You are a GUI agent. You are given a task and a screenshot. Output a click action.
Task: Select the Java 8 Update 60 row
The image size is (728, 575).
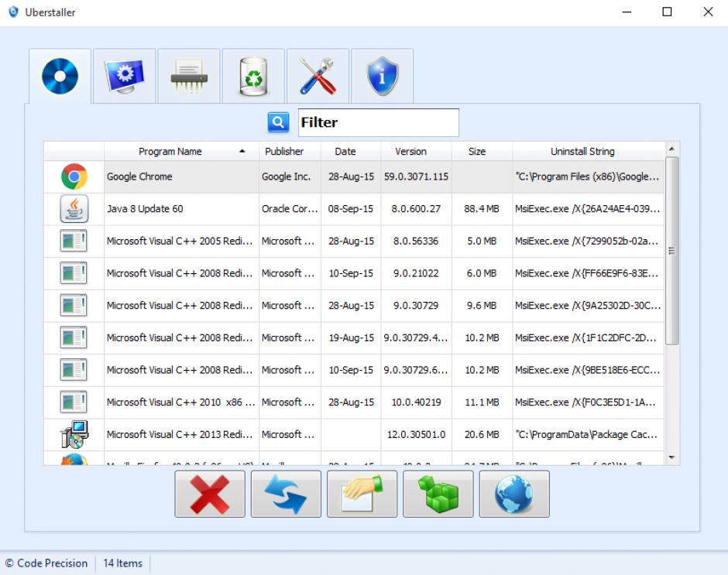point(354,209)
